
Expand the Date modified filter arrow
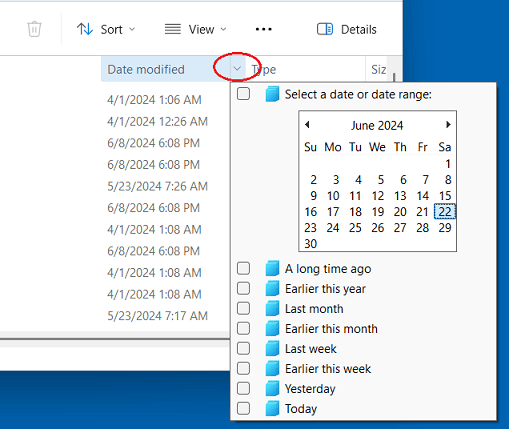tap(237, 69)
